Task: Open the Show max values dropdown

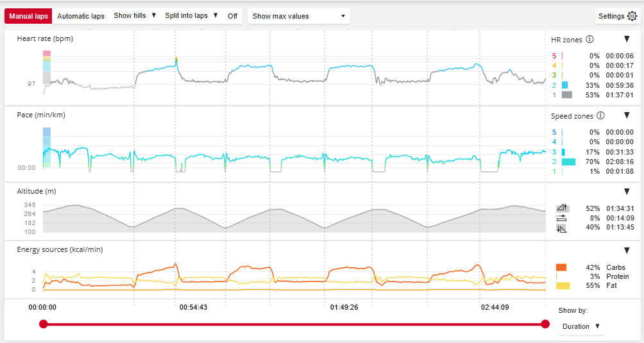Action: click(x=298, y=16)
